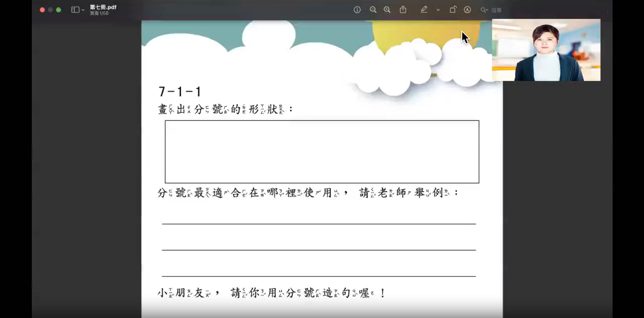The width and height of the screenshot is (644, 318).
Task: Click the presenter video thumbnail
Action: click(x=546, y=50)
